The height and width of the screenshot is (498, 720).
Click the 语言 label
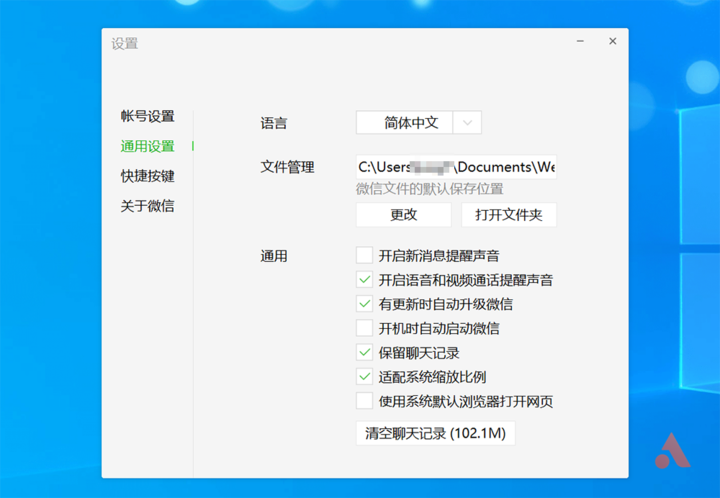point(274,123)
